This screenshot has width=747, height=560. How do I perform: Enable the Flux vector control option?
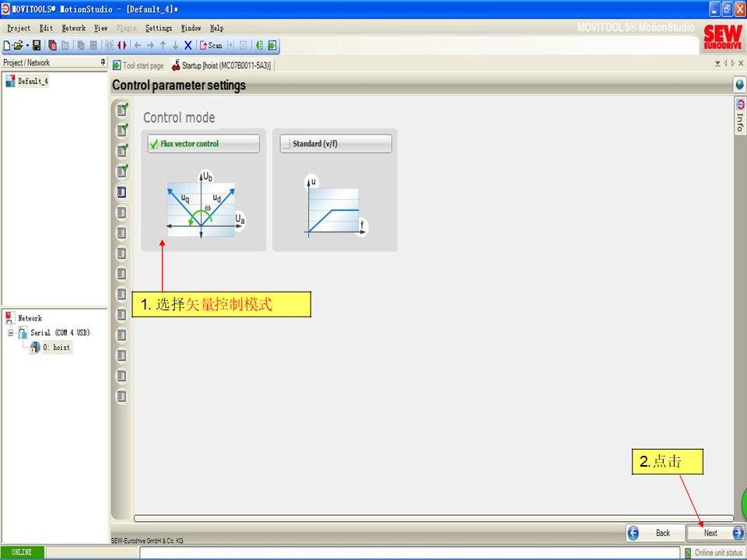click(x=154, y=144)
